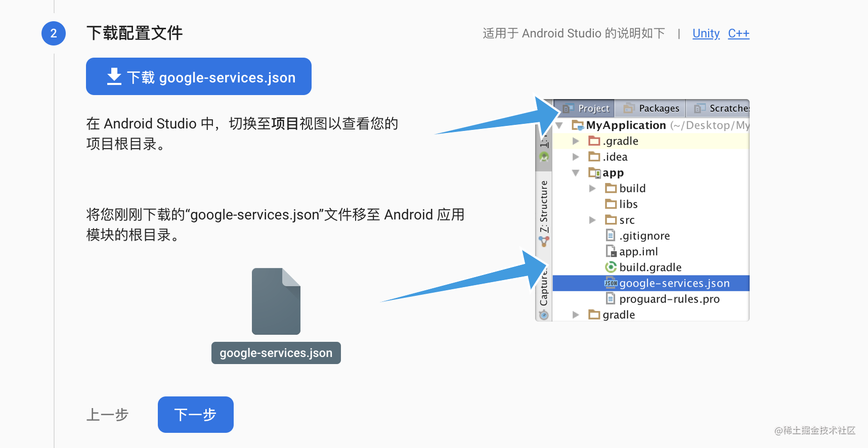The width and height of the screenshot is (868, 448).
Task: Click the google-services.json file icon illustration
Action: click(276, 301)
